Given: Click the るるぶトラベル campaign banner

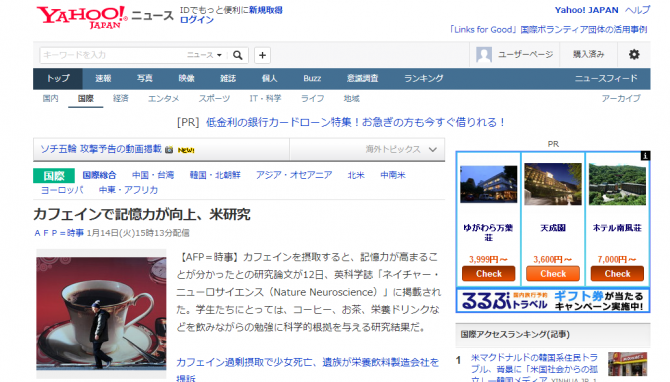Looking at the screenshot, I should pos(553,300).
